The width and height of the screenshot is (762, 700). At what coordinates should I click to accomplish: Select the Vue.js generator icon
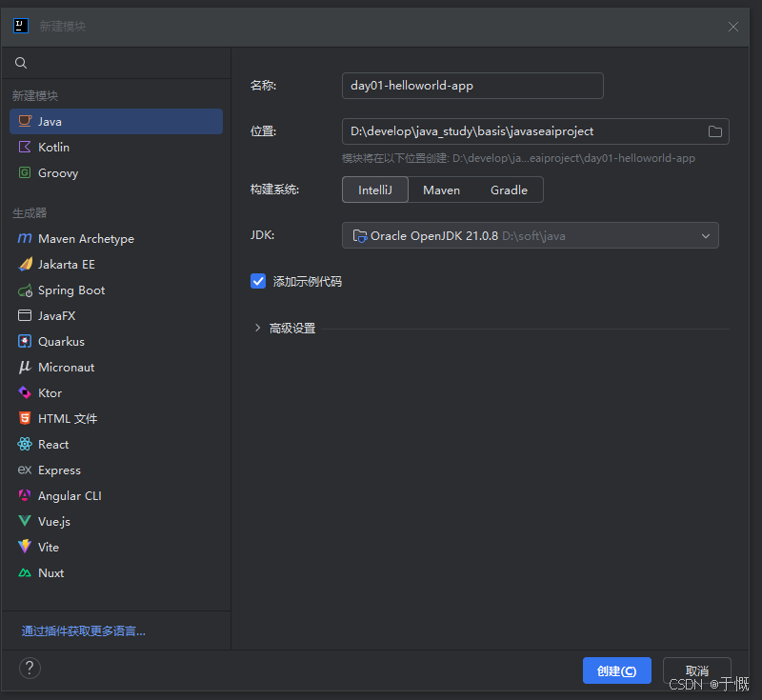click(25, 521)
